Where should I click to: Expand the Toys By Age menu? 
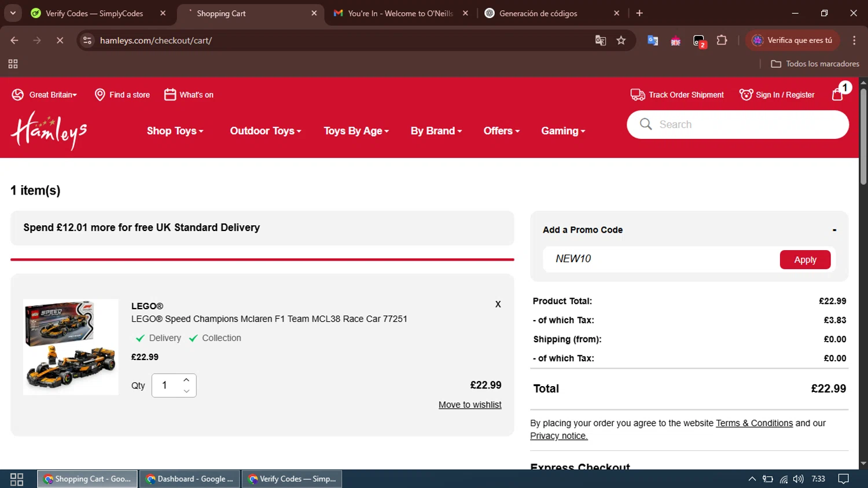point(356,131)
